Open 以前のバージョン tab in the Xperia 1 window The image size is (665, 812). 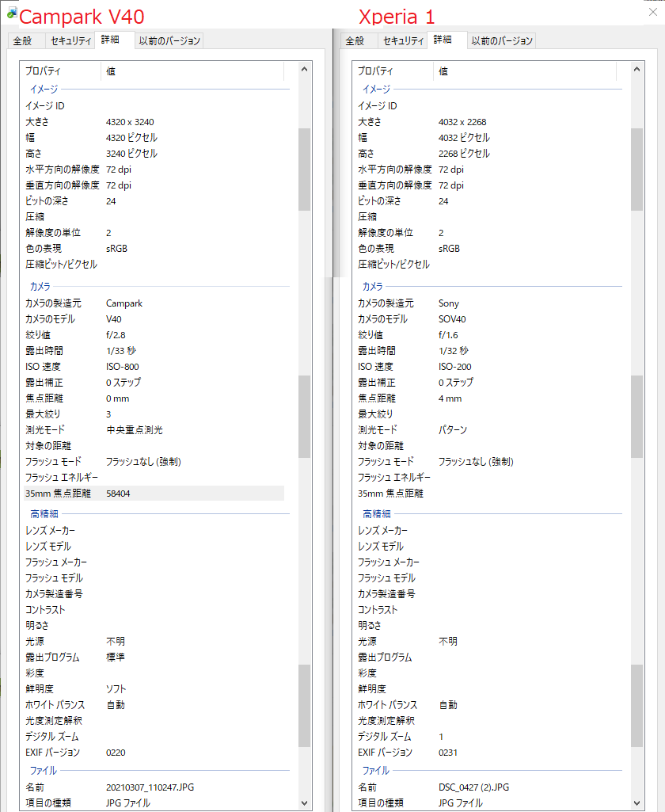coord(502,41)
